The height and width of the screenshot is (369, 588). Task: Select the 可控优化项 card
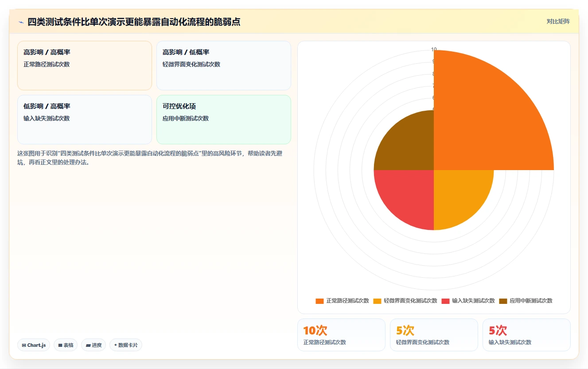224,120
